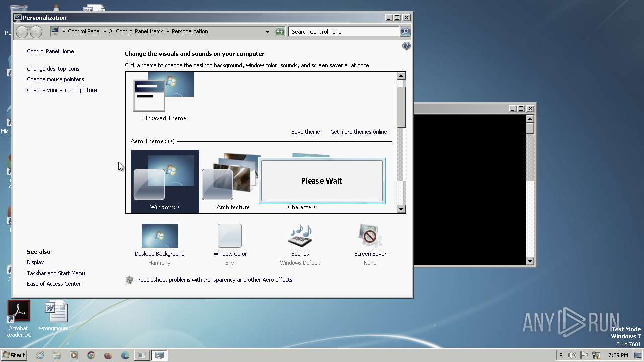Click the volume speaker tray icon
The height and width of the screenshot is (362, 644).
(572, 355)
